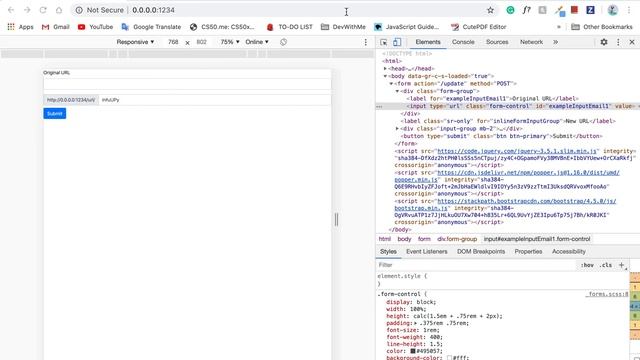Click the address bar URL
This screenshot has width=640, height=360.
tap(153, 10)
